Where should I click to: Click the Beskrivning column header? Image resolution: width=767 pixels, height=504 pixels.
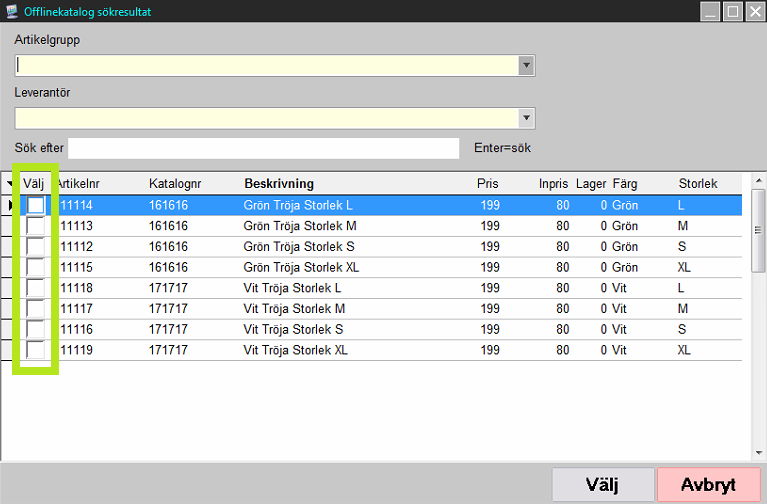[x=279, y=184]
